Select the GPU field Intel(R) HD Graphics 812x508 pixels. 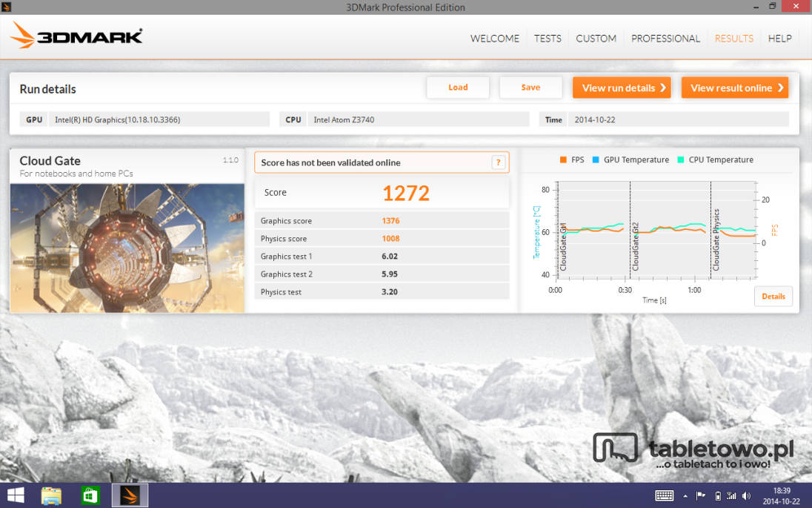[159, 119]
